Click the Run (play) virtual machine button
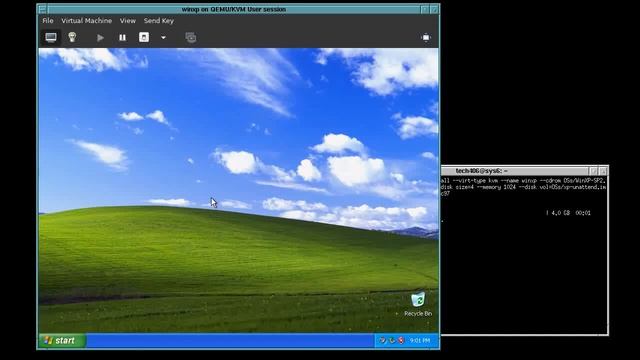 (x=100, y=38)
